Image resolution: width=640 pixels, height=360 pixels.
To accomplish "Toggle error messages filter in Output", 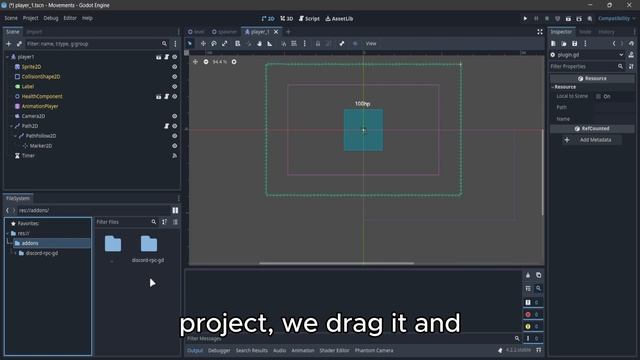I will 532,314.
